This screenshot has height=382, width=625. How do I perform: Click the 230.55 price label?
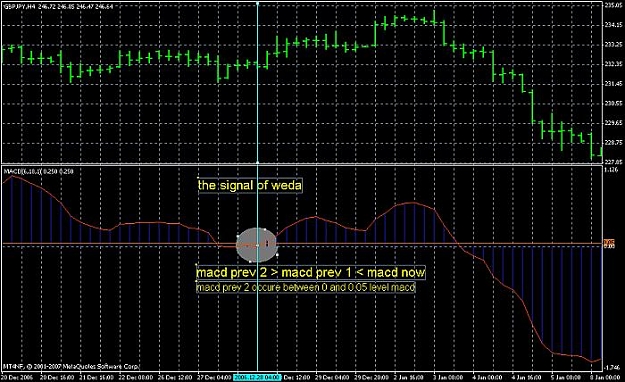coord(613,103)
